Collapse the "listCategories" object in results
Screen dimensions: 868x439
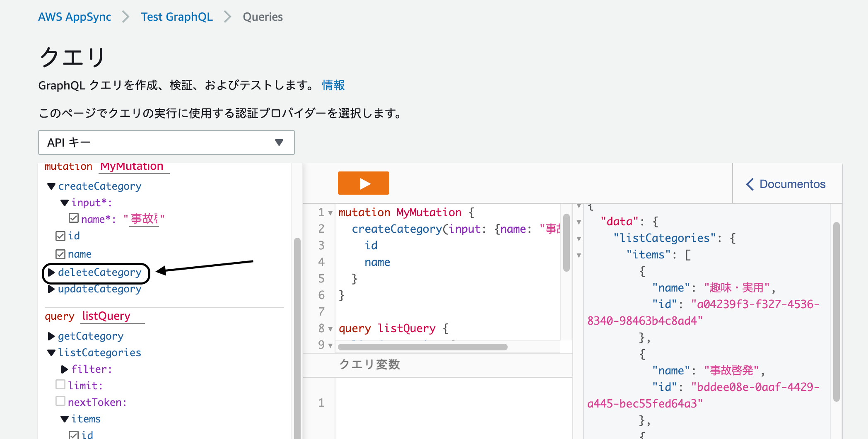579,239
